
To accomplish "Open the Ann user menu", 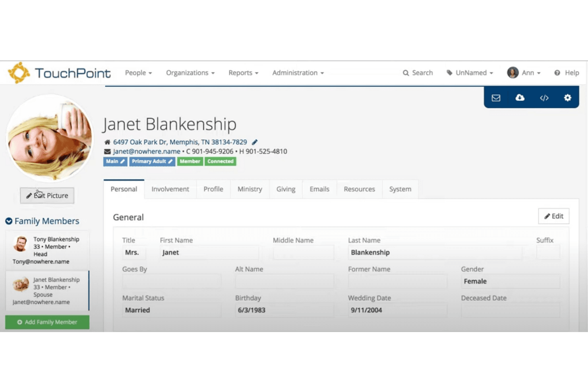I will [x=524, y=73].
